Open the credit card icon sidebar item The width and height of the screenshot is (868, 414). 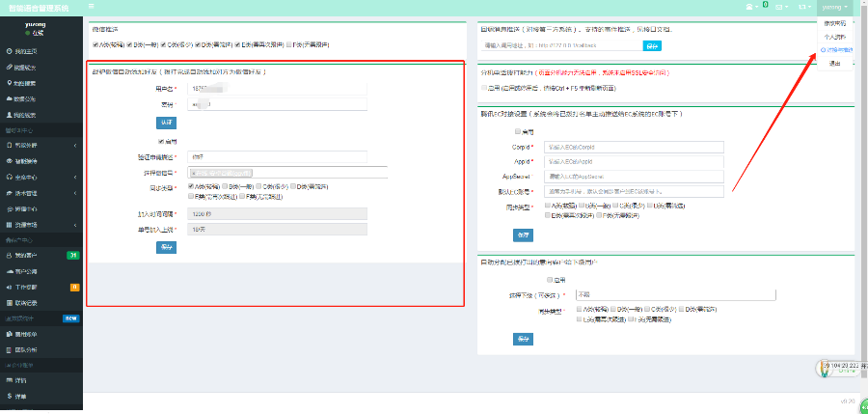[41, 381]
